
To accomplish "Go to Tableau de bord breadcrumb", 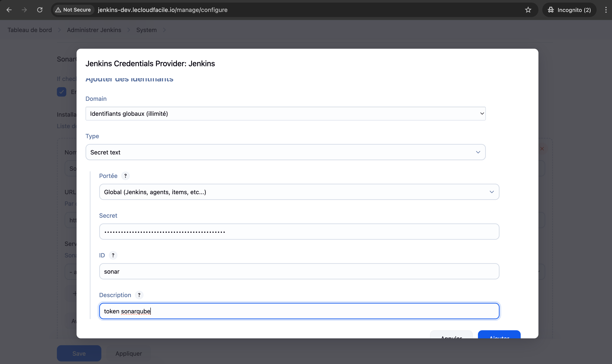I will (x=30, y=30).
